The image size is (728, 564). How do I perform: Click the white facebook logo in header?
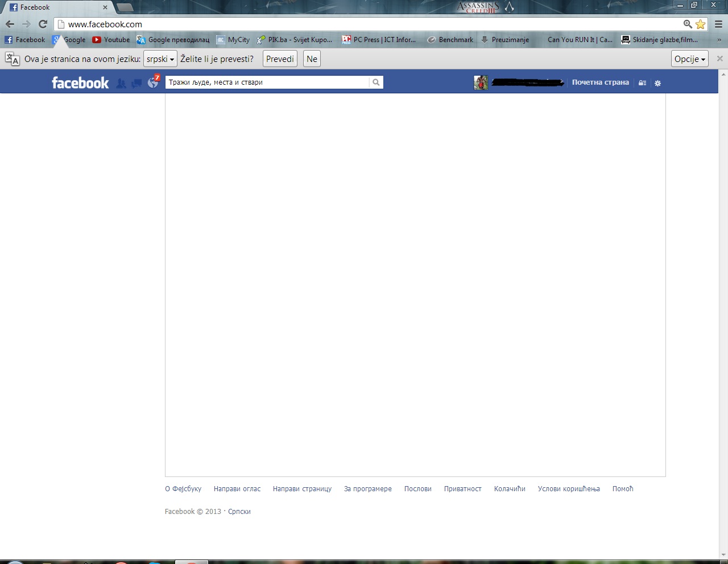[80, 83]
